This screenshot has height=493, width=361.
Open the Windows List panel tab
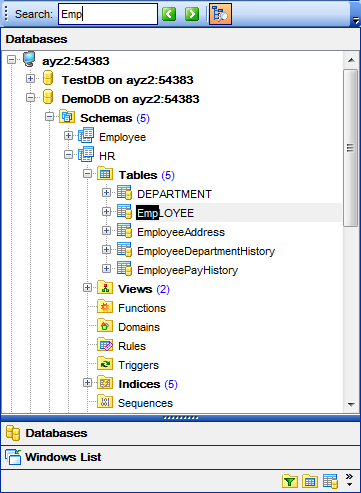pos(180,457)
